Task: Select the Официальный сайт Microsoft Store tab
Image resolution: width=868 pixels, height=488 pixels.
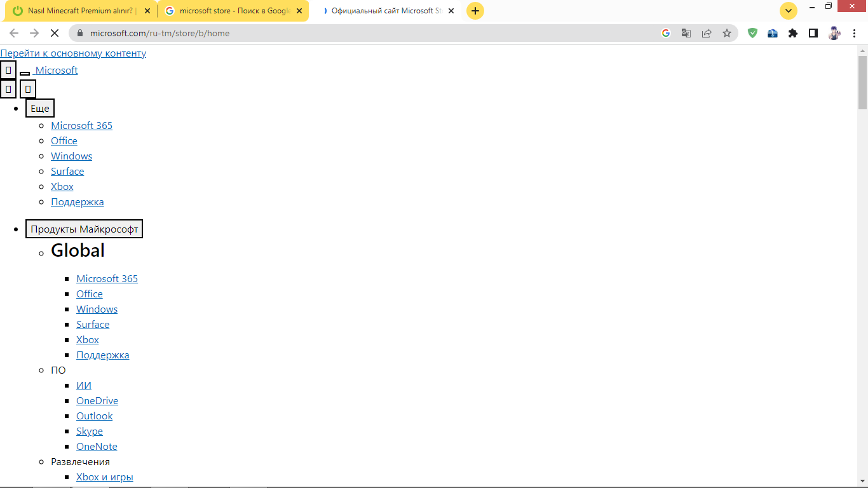Action: tap(385, 11)
